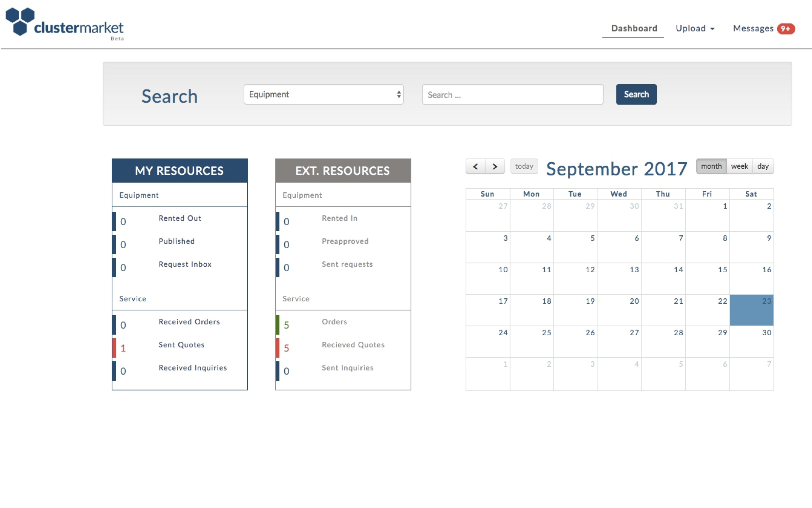Switch calendar to month view
Screen dimensions: 812x508
point(711,166)
